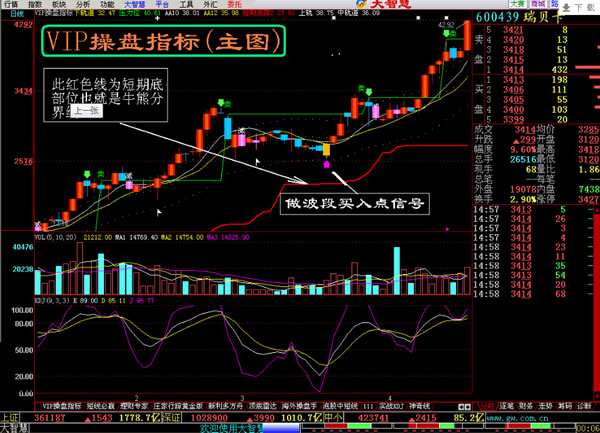Viewport: 600px width, 433px height.
Task: Click the green 卖 arrow at the 42.92 peak
Action: click(x=446, y=34)
